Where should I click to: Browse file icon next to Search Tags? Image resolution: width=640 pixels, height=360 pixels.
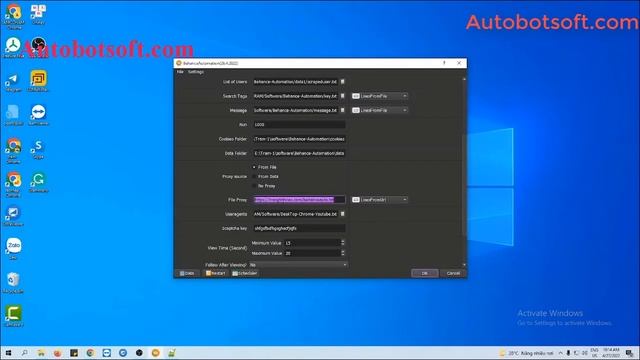click(342, 96)
